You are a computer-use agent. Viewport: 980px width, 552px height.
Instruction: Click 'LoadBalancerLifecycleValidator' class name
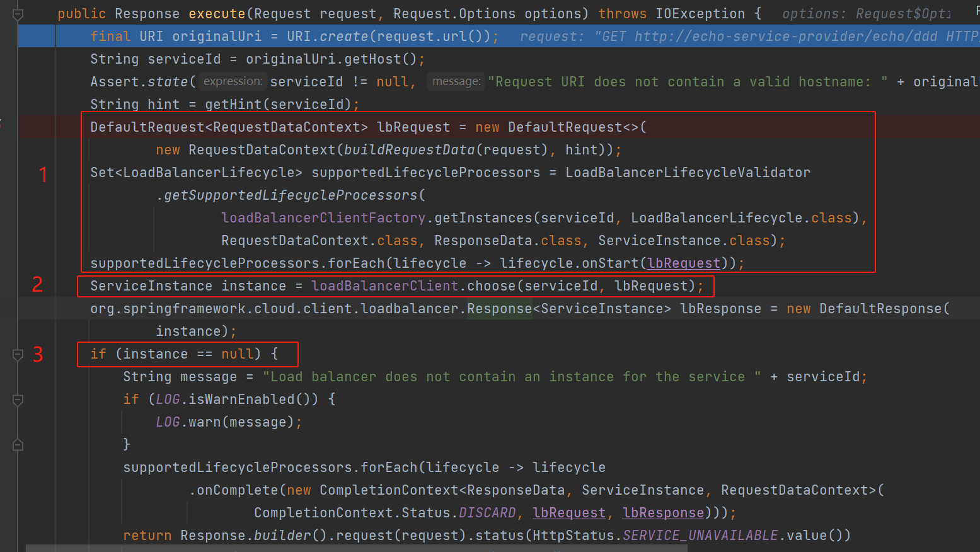(688, 173)
